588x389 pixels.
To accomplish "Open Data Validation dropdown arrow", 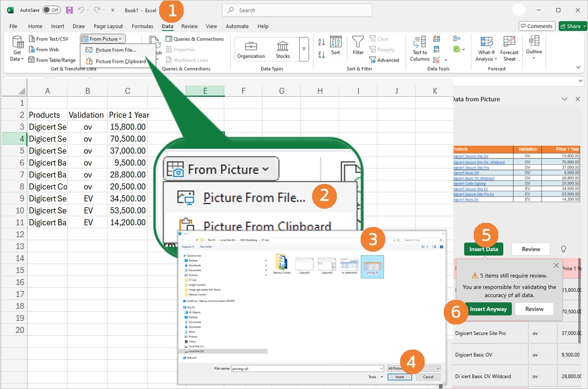I will 446,60.
